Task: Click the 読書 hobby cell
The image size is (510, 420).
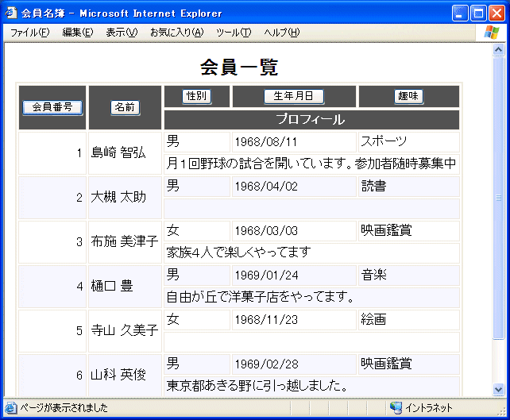Action: click(x=409, y=187)
